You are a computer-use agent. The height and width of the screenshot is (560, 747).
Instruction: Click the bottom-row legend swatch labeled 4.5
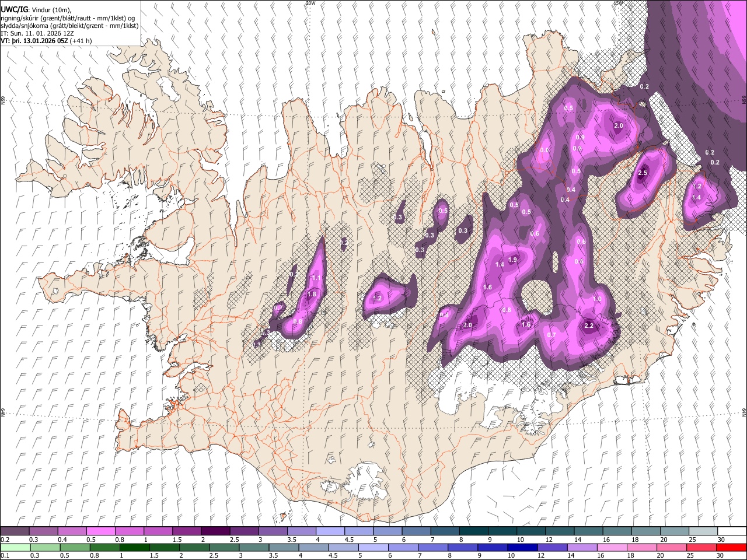343,547
